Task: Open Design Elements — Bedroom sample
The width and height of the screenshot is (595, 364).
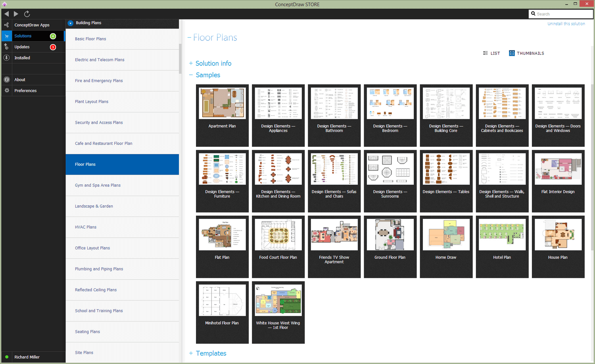Action: pos(390,115)
